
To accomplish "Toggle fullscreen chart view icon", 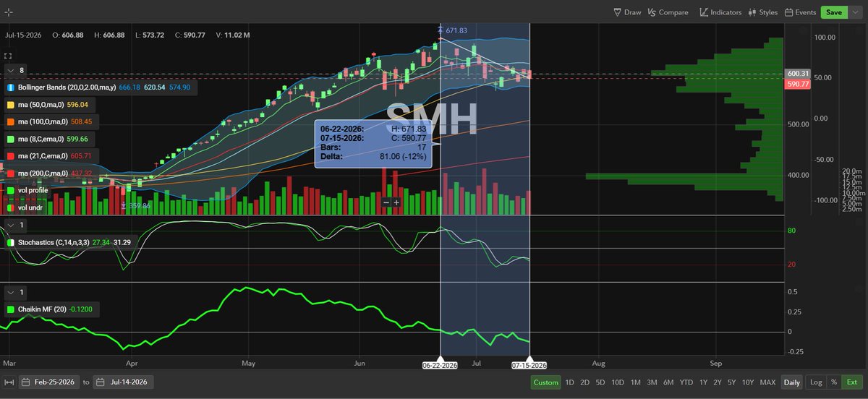I will pyautogui.click(x=9, y=55).
